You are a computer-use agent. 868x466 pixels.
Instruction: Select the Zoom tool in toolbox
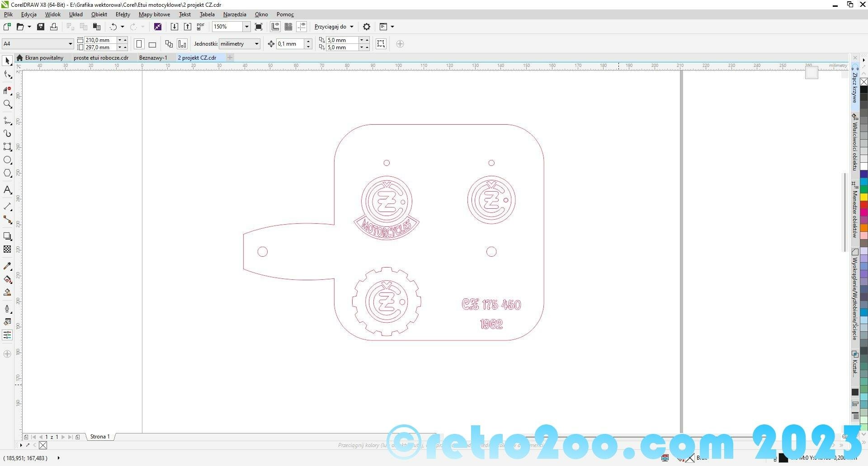[7, 104]
